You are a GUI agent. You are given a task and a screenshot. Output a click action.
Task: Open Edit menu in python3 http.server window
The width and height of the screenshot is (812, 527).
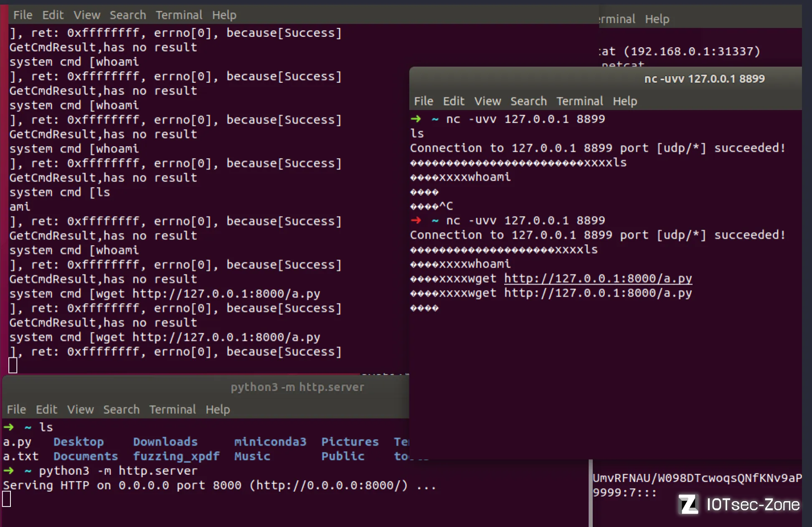(46, 409)
